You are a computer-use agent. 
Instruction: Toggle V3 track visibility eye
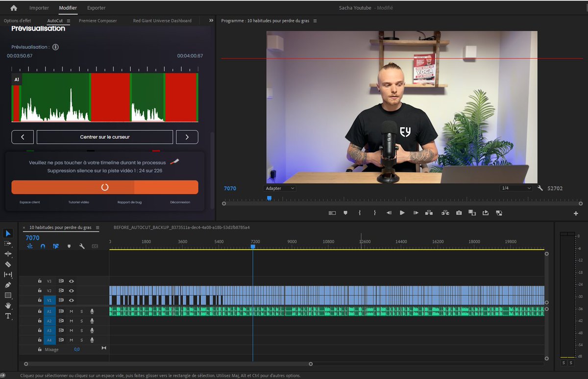click(72, 281)
